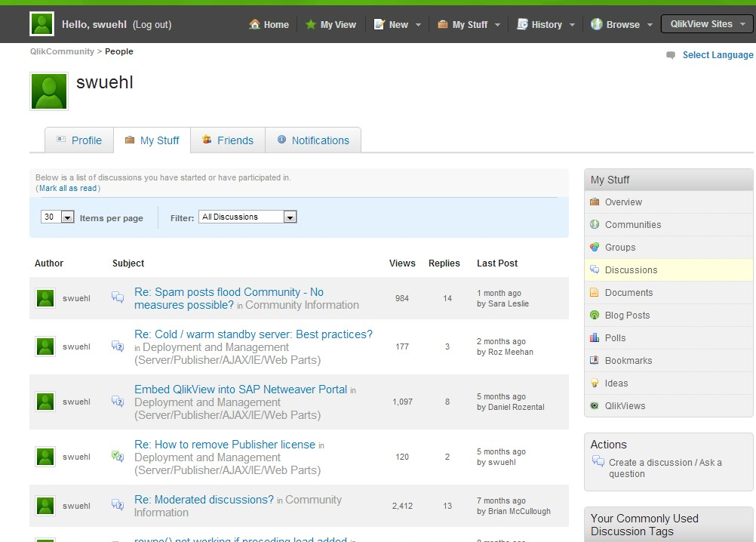Expand the Browse menu arrow
This screenshot has height=542, width=756.
coord(650,25)
